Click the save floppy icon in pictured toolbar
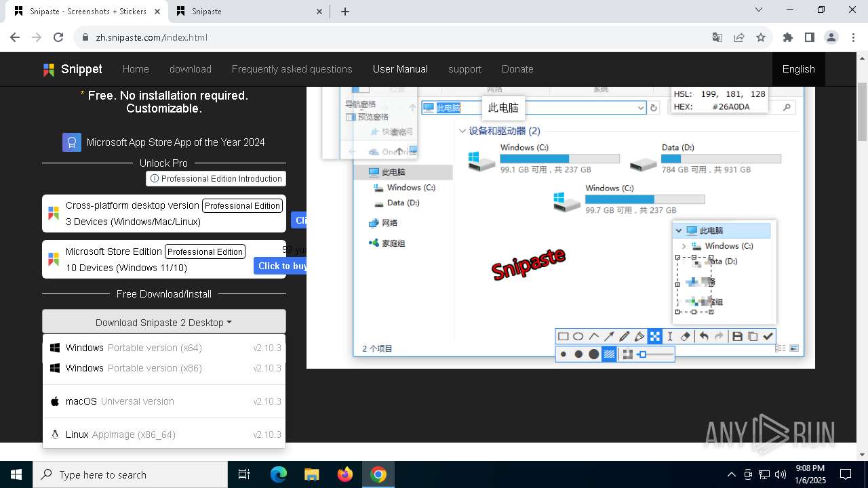The height and width of the screenshot is (488, 868). point(737,336)
